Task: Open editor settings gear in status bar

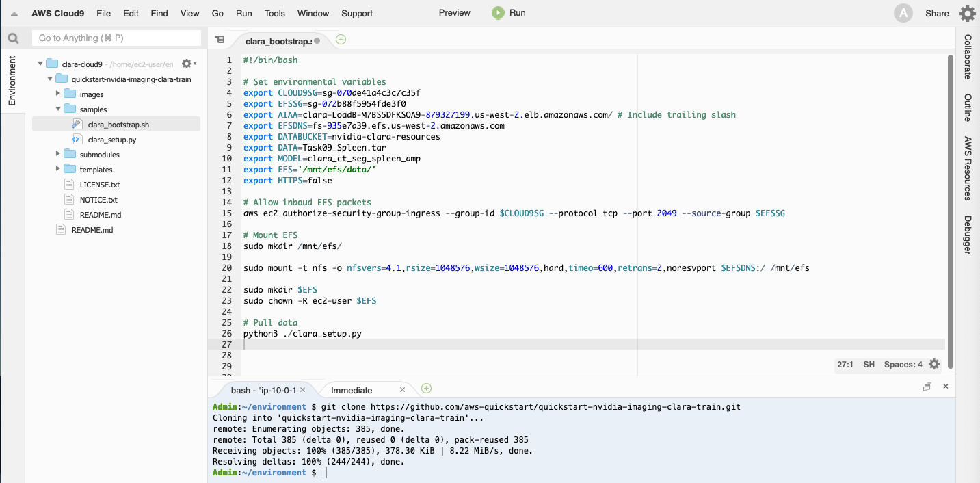Action: [934, 365]
